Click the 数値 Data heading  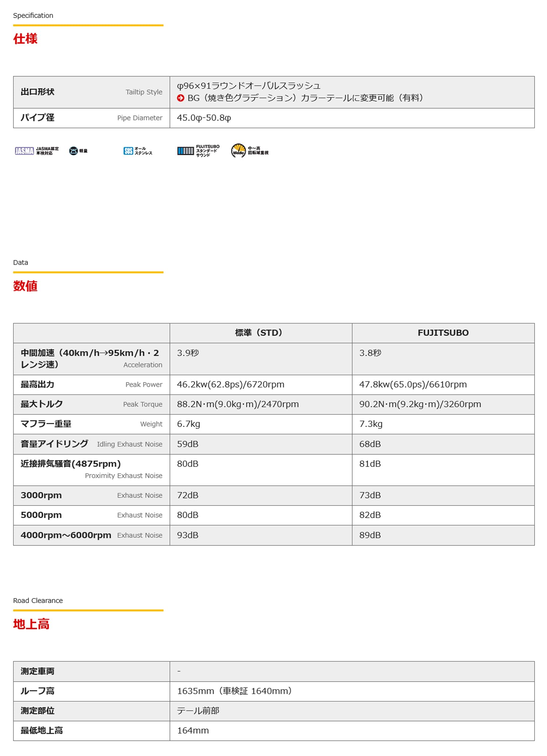[25, 286]
